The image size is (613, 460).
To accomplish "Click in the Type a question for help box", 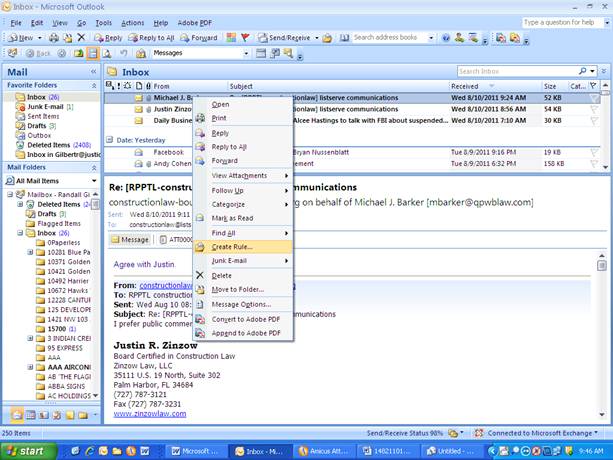I will tap(562, 23).
